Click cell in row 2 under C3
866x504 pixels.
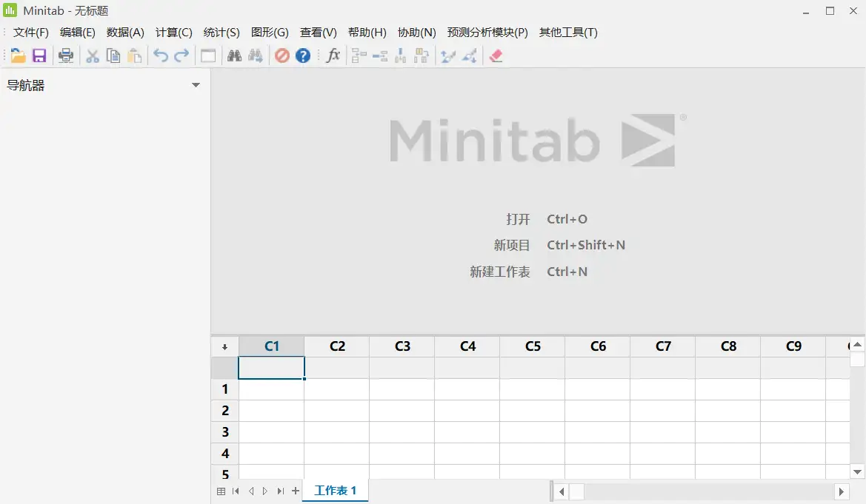402,411
